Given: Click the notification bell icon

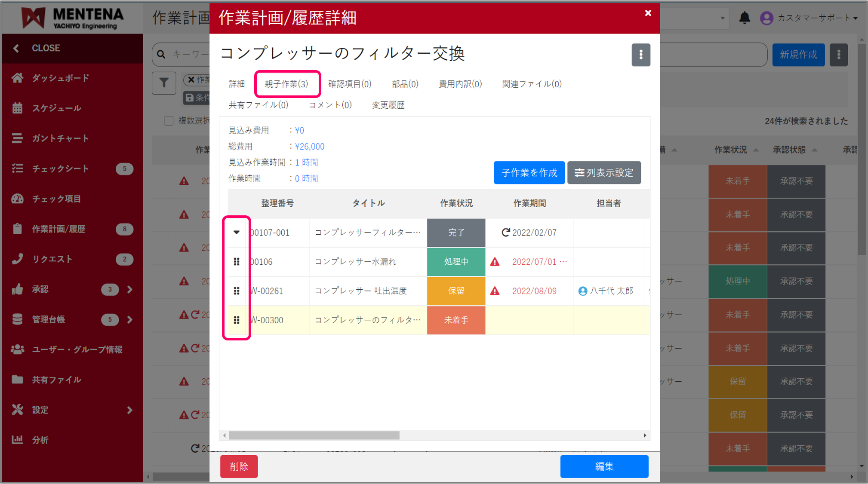Looking at the screenshot, I should [745, 18].
